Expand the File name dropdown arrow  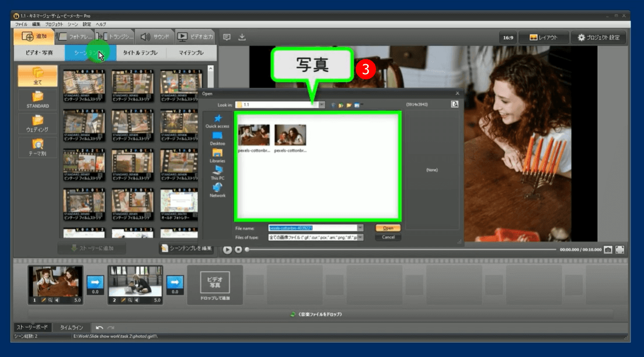click(x=360, y=228)
